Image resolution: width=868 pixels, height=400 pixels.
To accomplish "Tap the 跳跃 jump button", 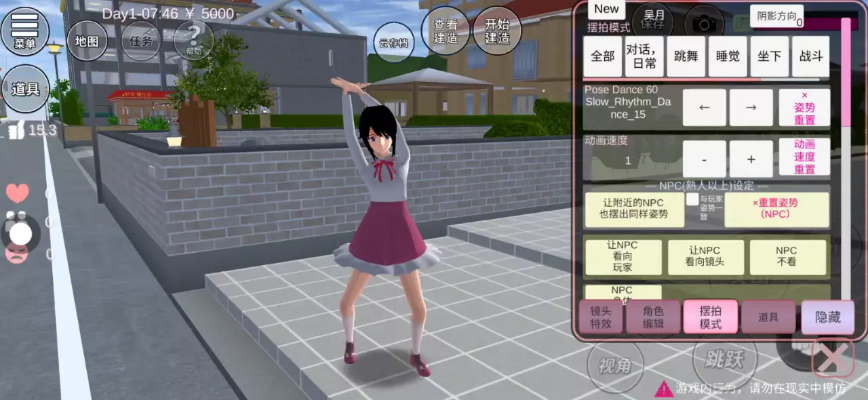I will coord(724,359).
